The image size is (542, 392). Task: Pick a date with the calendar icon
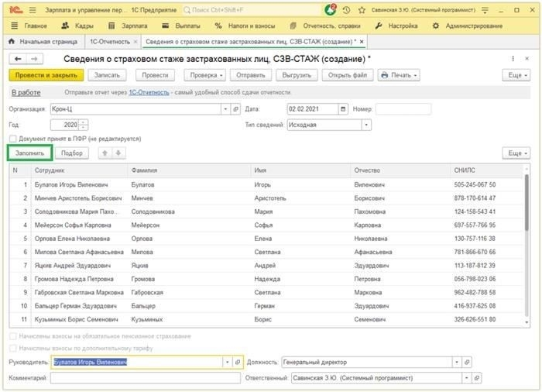(343, 109)
